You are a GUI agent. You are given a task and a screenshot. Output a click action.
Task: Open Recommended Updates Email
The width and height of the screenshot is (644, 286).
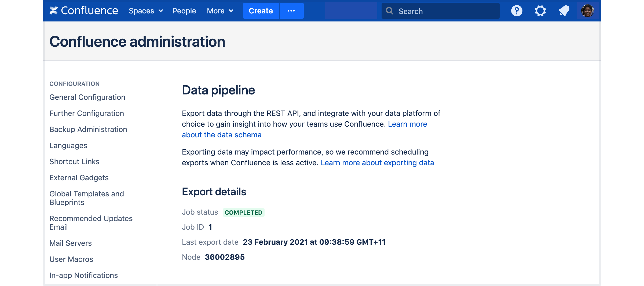click(x=91, y=223)
